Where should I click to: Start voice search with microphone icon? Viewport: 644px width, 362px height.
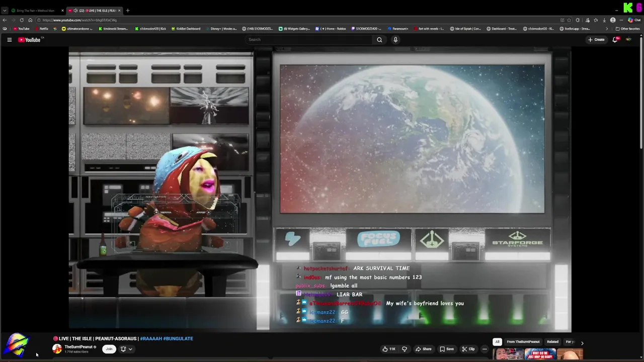point(395,40)
